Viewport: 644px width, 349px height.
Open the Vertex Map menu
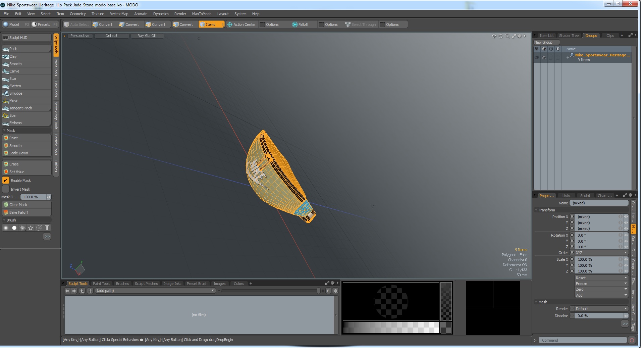pos(119,14)
